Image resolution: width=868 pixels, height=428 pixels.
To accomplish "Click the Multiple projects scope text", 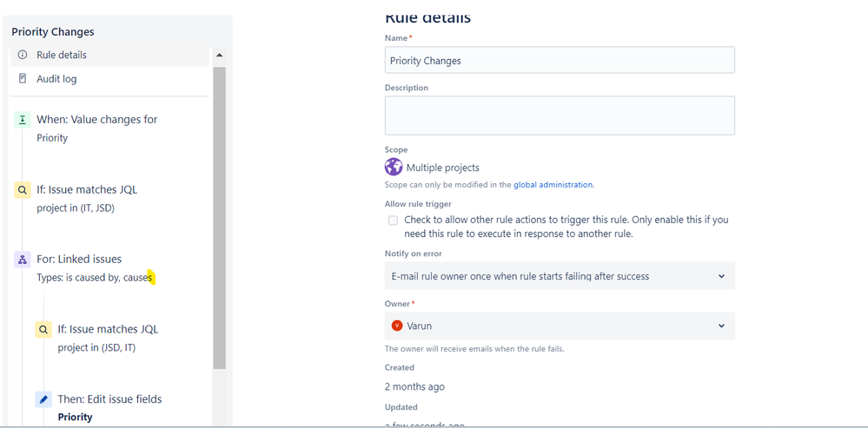I will 443,168.
